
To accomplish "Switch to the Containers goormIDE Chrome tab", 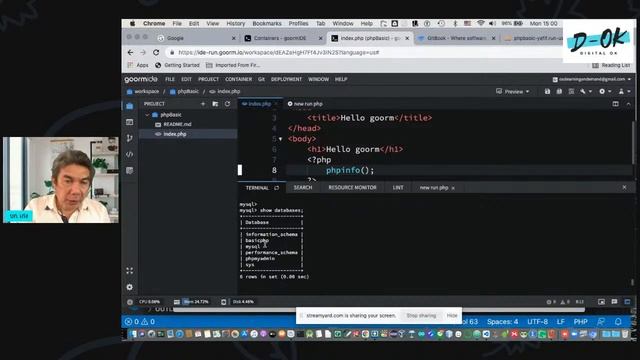I will (x=282, y=38).
